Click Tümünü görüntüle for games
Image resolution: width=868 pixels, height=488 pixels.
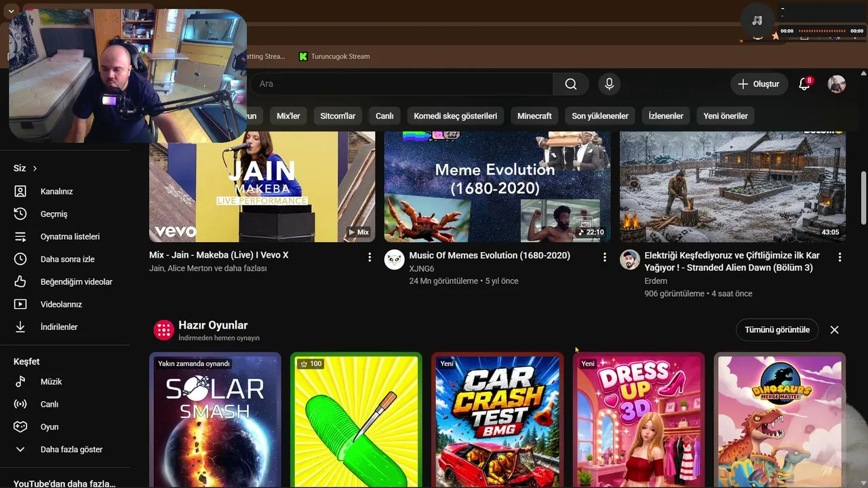(777, 330)
